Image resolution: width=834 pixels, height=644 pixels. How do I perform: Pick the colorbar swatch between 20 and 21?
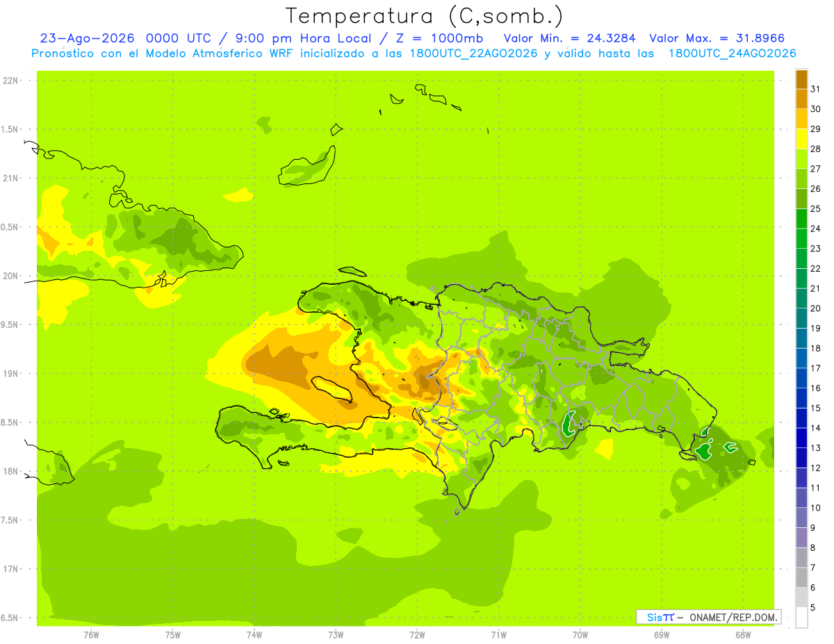click(x=801, y=299)
